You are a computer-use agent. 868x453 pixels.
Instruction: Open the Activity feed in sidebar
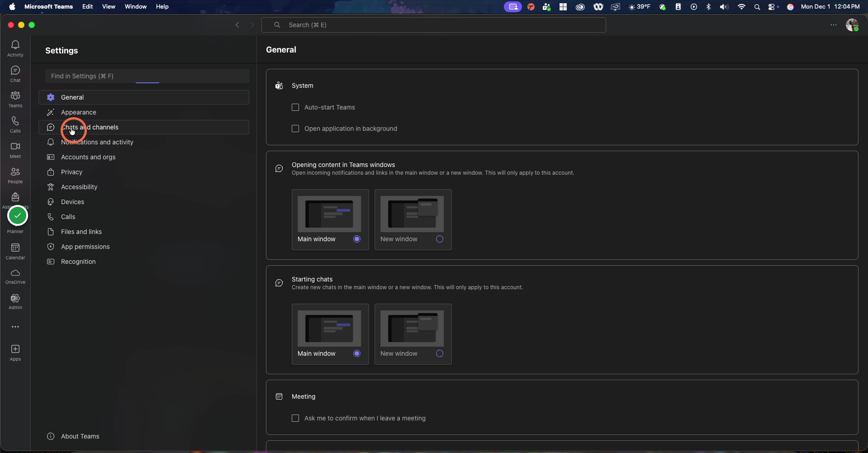tap(15, 48)
